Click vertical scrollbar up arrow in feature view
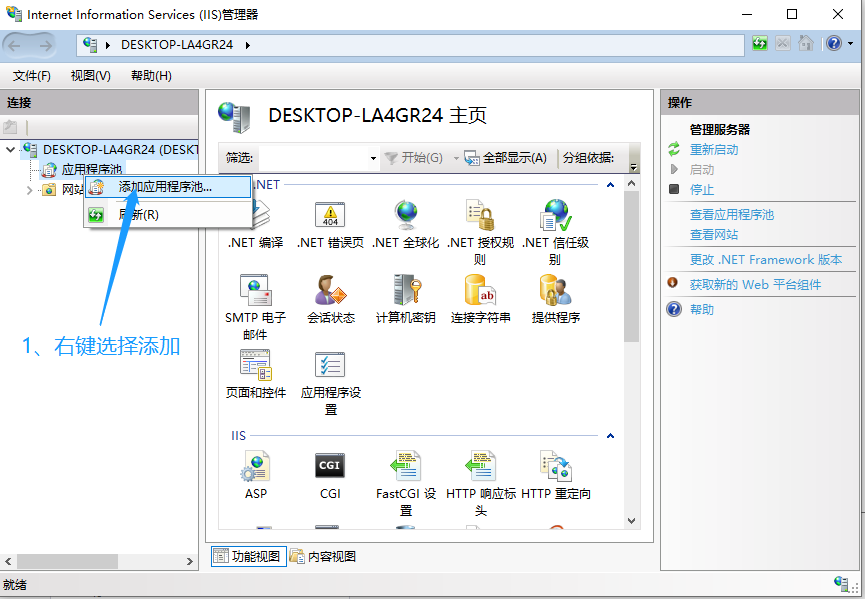 click(x=632, y=184)
